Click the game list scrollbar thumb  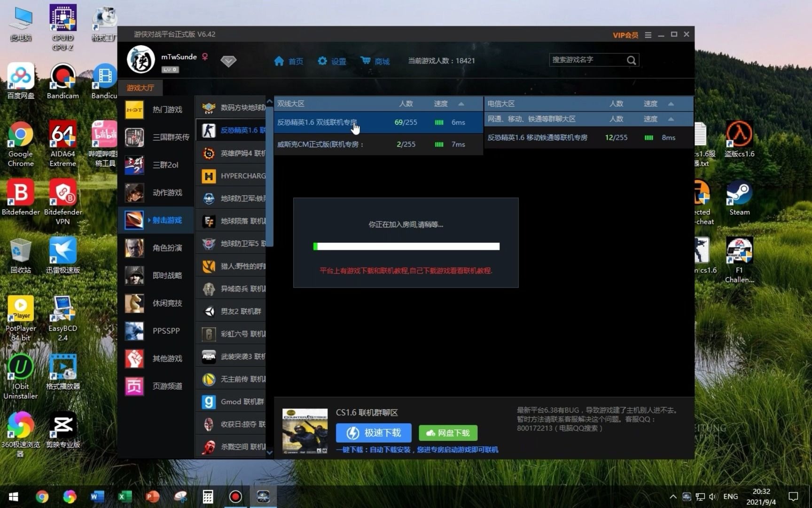click(x=269, y=176)
